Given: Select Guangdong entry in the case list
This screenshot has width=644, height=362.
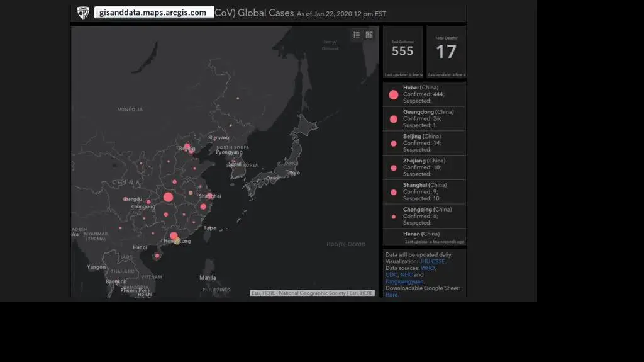Looking at the screenshot, I should 424,118.
